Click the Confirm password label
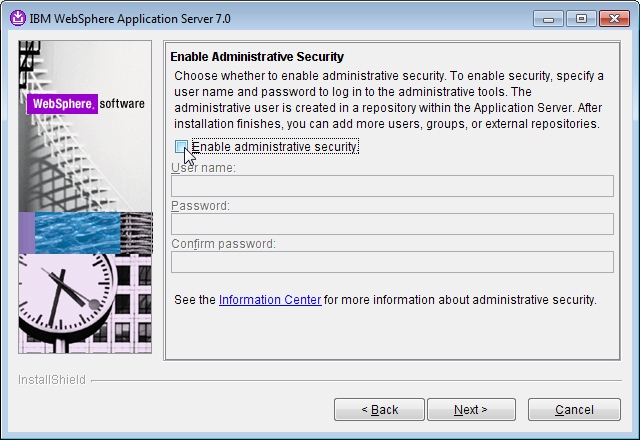 [223, 243]
